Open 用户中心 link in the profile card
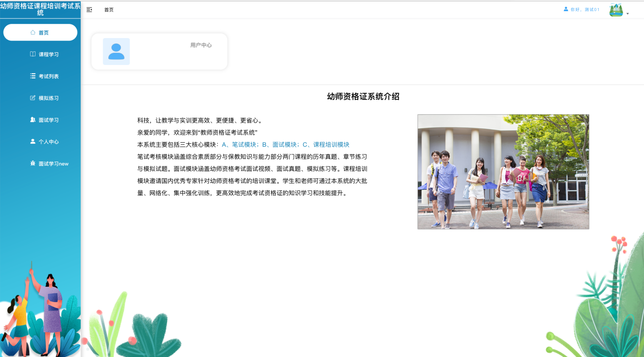Viewport: 644px width, 357px height. (x=201, y=45)
